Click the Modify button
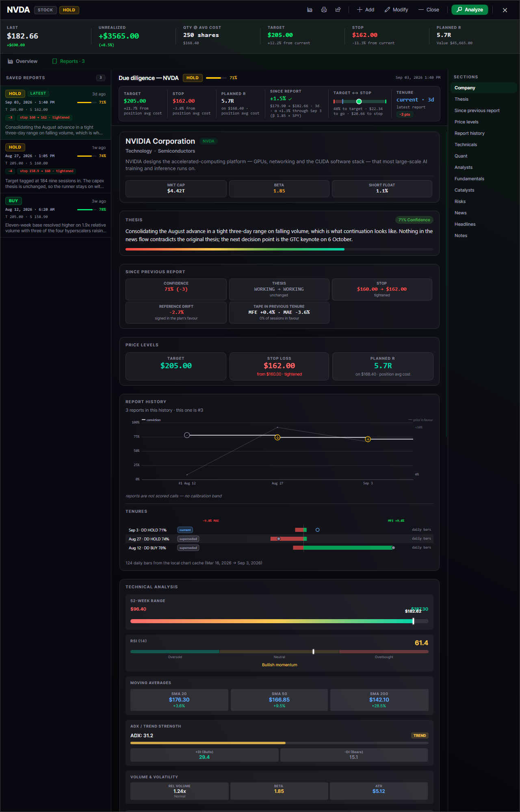This screenshot has height=812, width=520. tap(396, 10)
